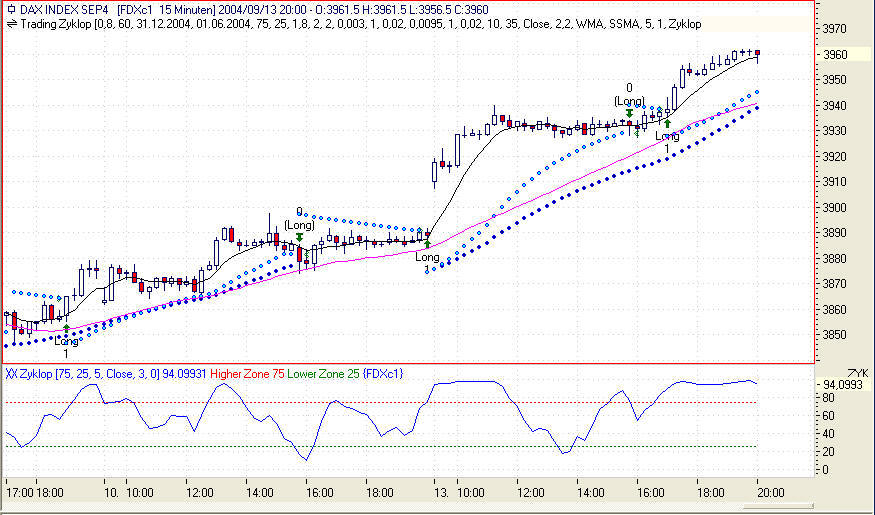Click the 3920 price axis label
The image size is (875, 515).
tap(836, 156)
